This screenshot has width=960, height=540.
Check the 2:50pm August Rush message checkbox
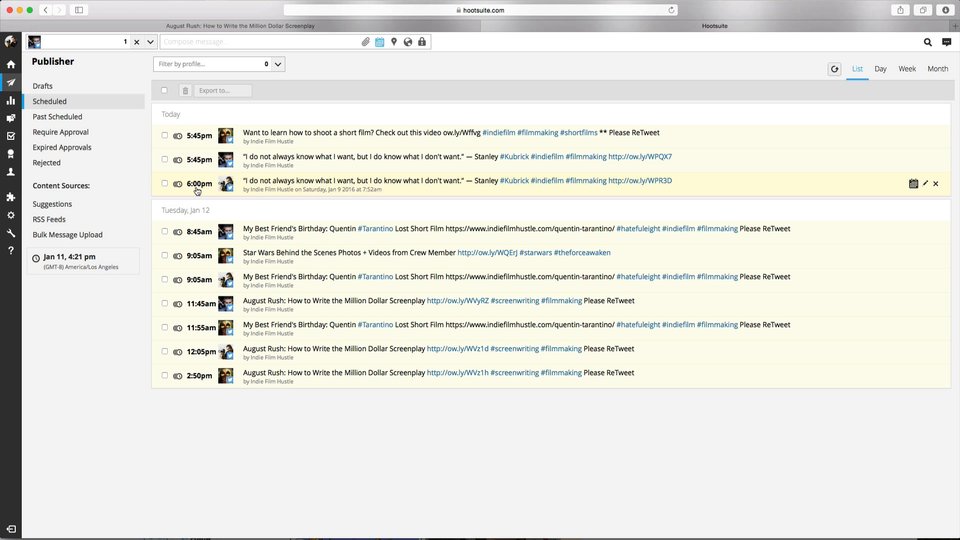[165, 375]
